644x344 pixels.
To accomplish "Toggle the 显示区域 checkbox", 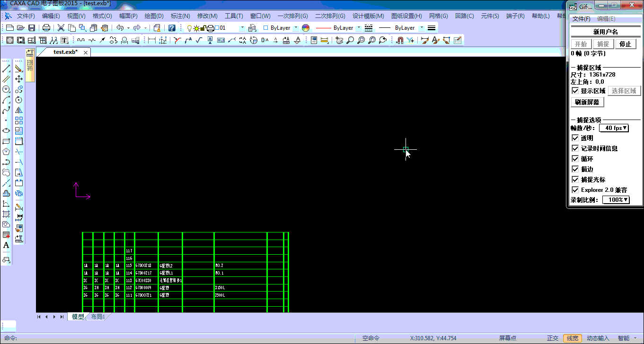I will pos(575,91).
